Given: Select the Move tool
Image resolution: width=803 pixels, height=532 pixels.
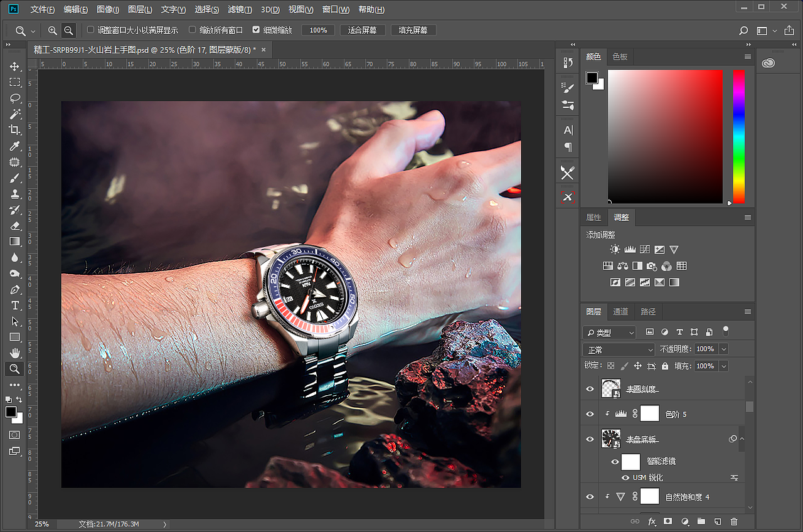Looking at the screenshot, I should click(14, 66).
